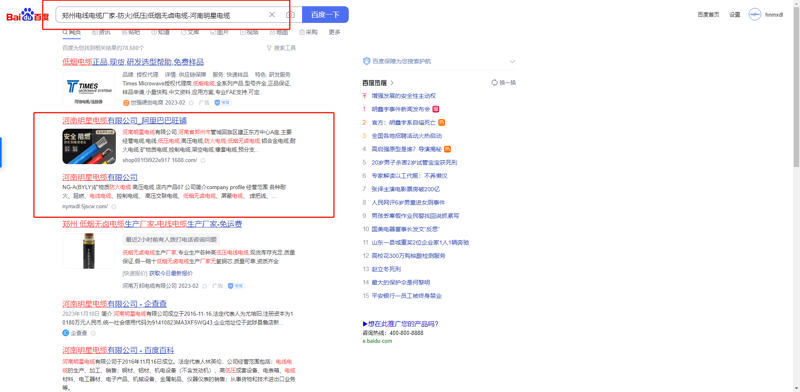Open hot topic 增强发展的安全性主动权

(x=404, y=96)
